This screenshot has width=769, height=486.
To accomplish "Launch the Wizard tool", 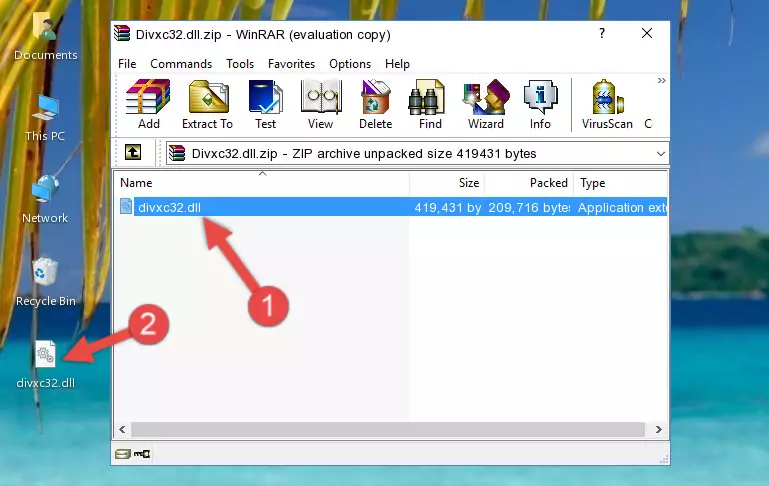I will coord(486,104).
